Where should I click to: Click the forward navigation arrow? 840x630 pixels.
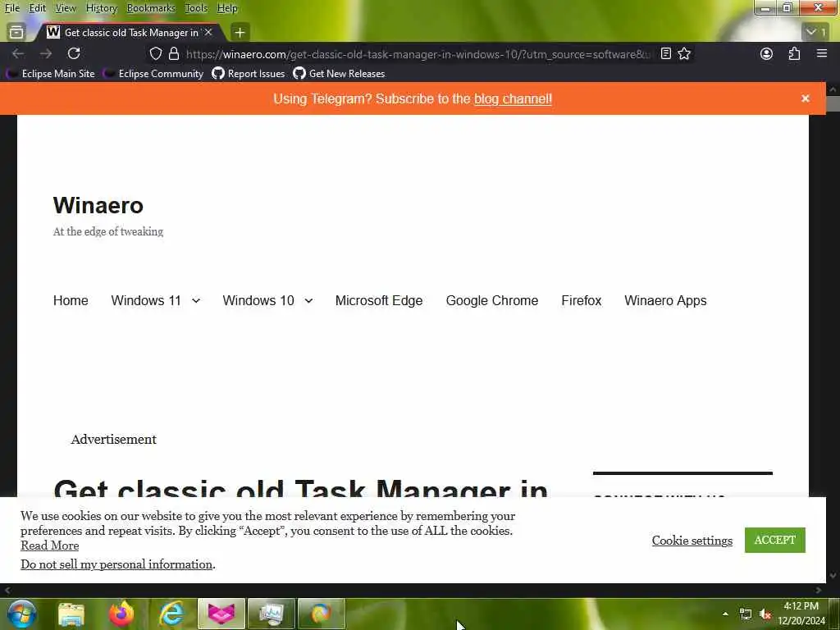pos(46,53)
